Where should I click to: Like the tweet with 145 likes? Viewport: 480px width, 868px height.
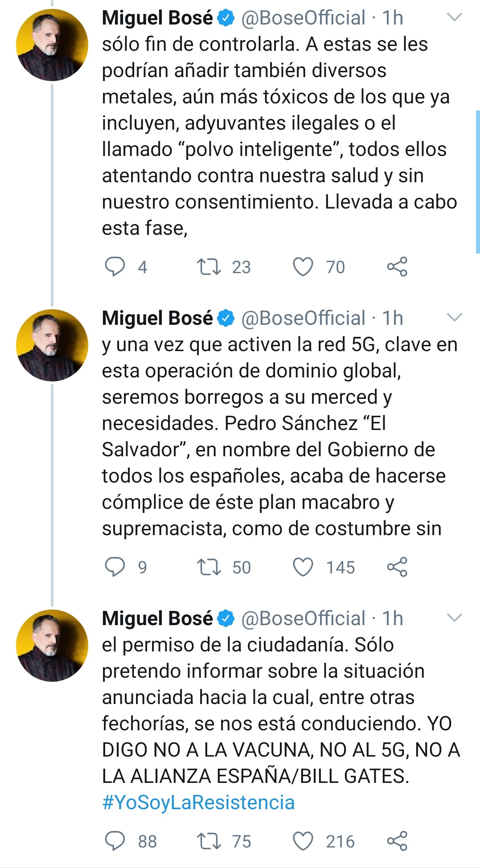[x=303, y=567]
